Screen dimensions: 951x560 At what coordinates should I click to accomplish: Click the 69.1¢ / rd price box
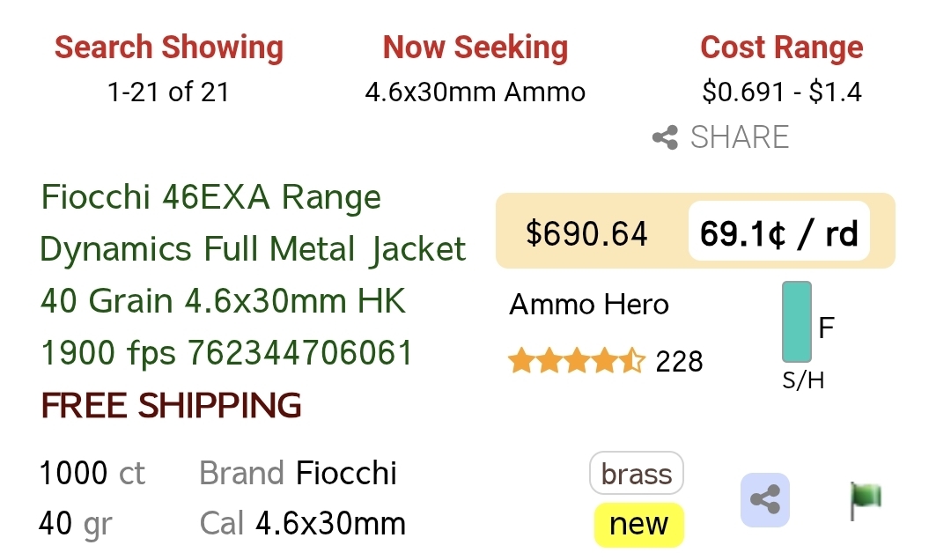[778, 232]
